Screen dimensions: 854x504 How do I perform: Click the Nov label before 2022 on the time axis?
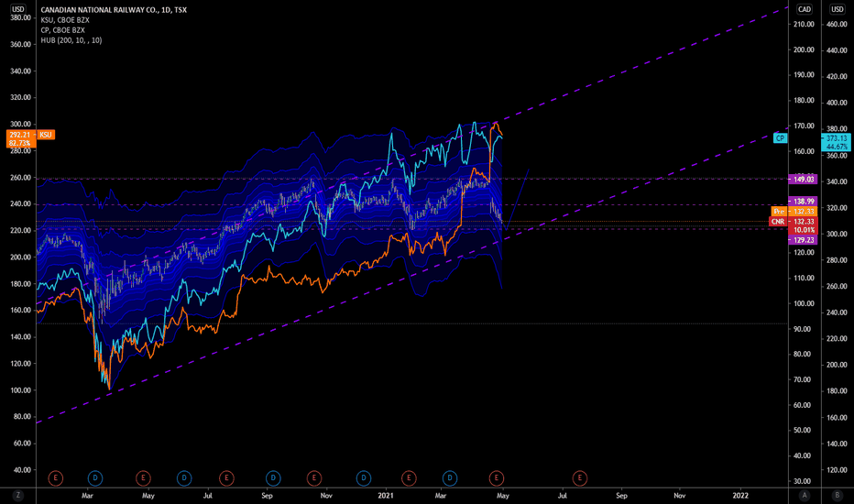point(679,496)
